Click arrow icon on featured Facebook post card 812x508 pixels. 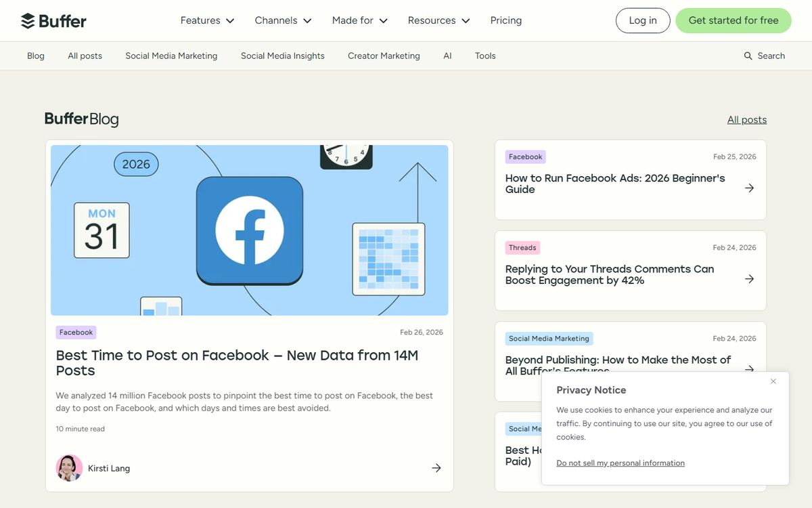click(436, 468)
